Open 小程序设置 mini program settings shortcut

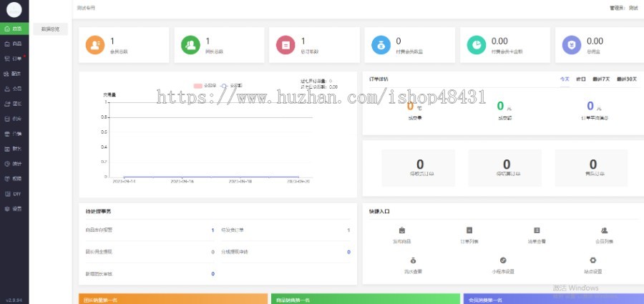(x=503, y=265)
